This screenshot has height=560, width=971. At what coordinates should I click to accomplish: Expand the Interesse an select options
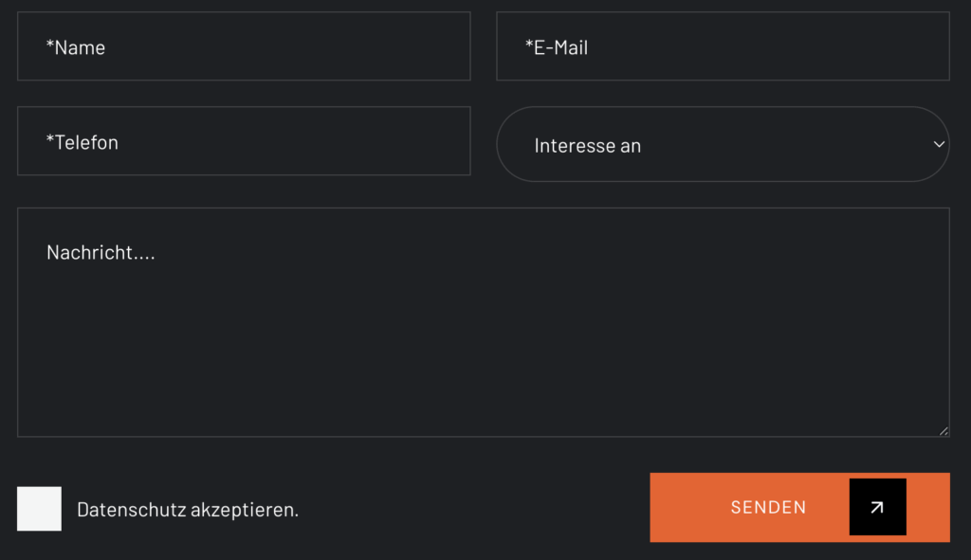click(723, 144)
